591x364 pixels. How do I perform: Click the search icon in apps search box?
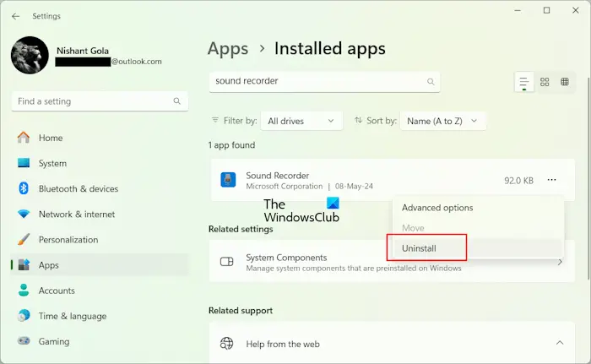[431, 81]
